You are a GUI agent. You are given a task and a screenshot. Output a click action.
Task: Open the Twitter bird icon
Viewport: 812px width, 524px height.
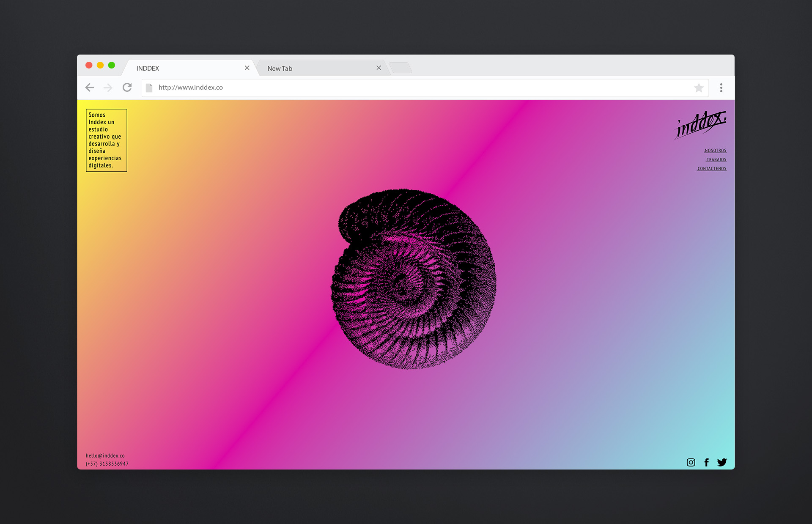[x=722, y=462]
